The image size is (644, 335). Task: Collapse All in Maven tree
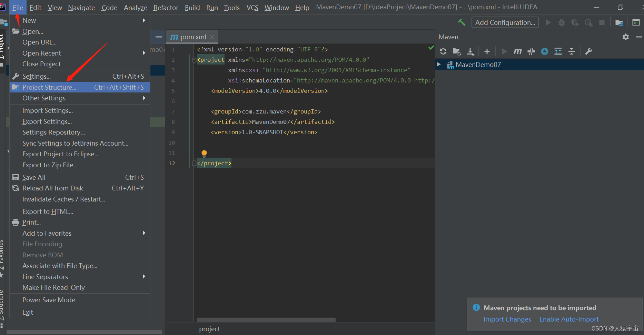point(572,51)
